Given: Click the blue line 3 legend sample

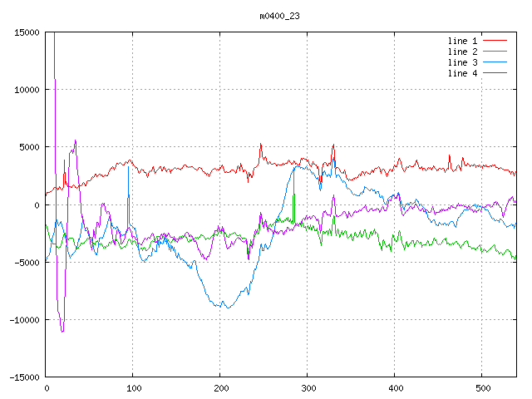Looking at the screenshot, I should coord(495,62).
